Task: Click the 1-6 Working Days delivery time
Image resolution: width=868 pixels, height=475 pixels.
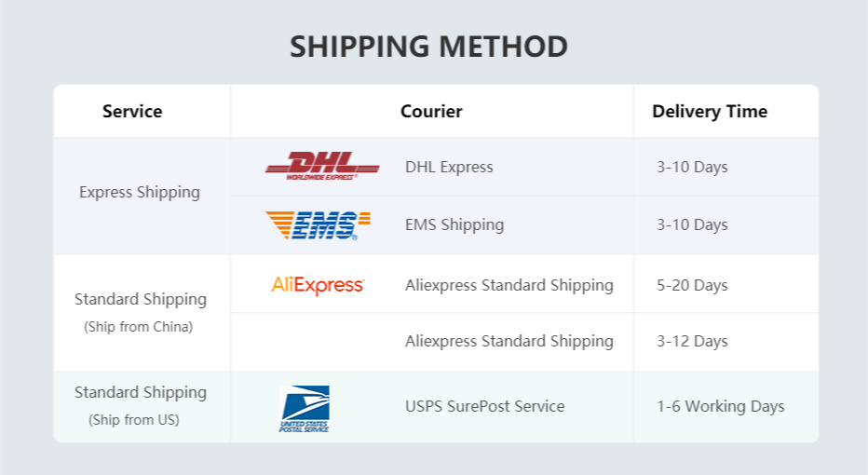Action: tap(720, 406)
